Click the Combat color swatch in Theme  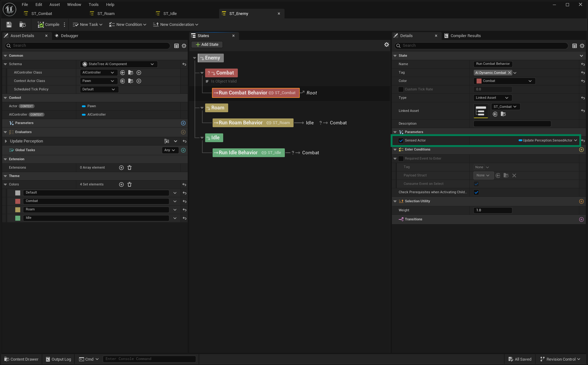[x=18, y=201]
